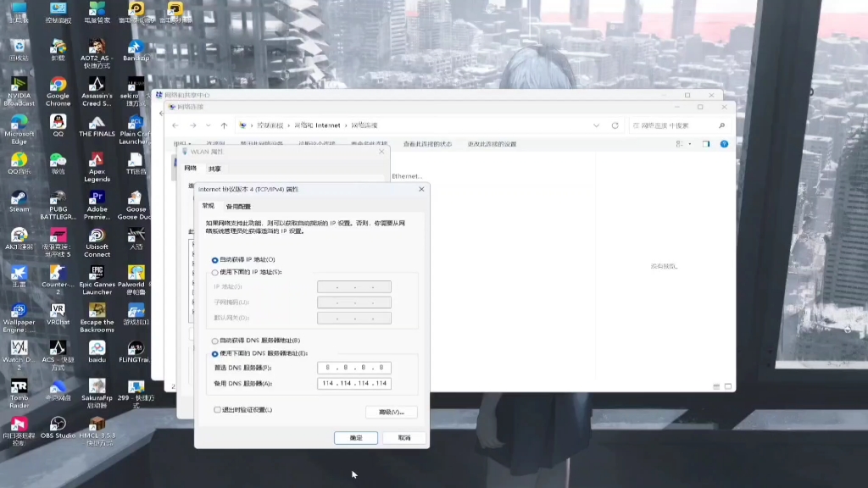868x488 pixels.
Task: Launch Apex Legends from desktop
Action: pos(97,168)
